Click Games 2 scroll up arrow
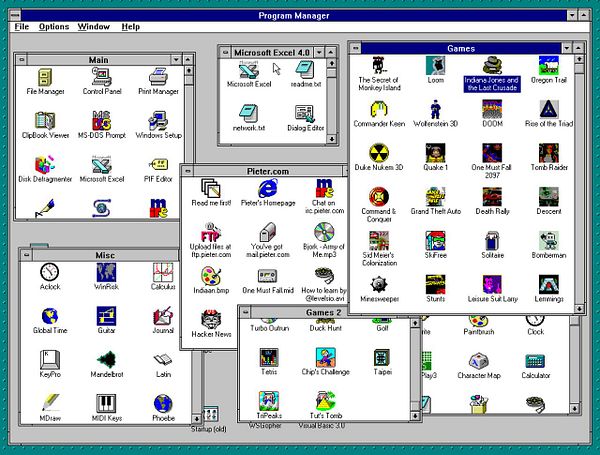Image resolution: width=600 pixels, height=455 pixels. (x=416, y=323)
